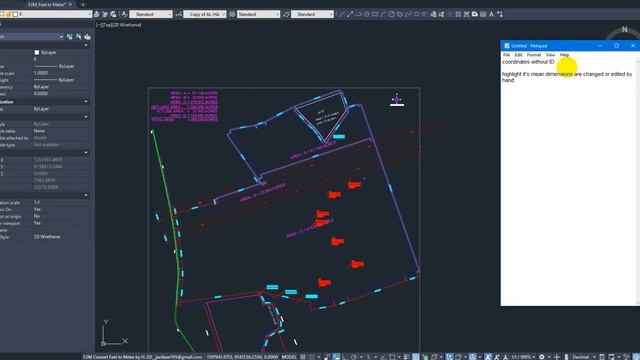Toggle the highlighted ortho mode button
Screen dimensions: 640x360
[x=336, y=357]
